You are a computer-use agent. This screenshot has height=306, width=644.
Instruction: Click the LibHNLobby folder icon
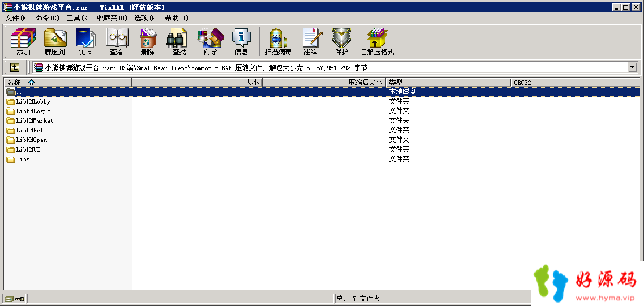[x=10, y=101]
